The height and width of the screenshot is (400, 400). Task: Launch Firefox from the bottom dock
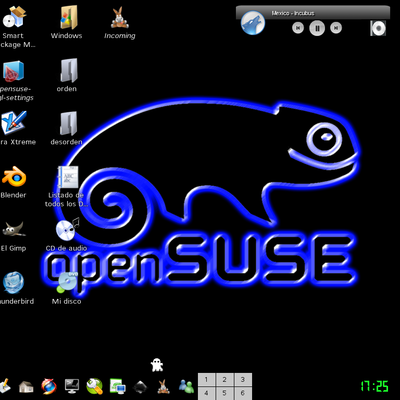[49, 387]
